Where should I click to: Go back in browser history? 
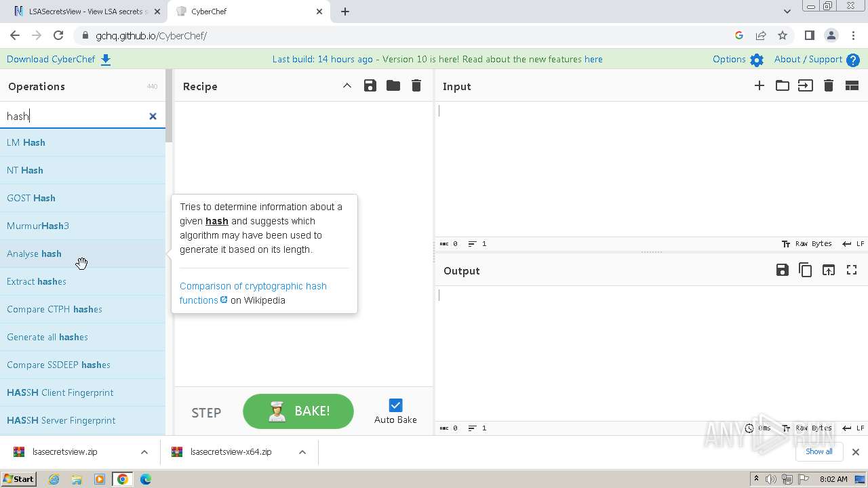coord(15,35)
